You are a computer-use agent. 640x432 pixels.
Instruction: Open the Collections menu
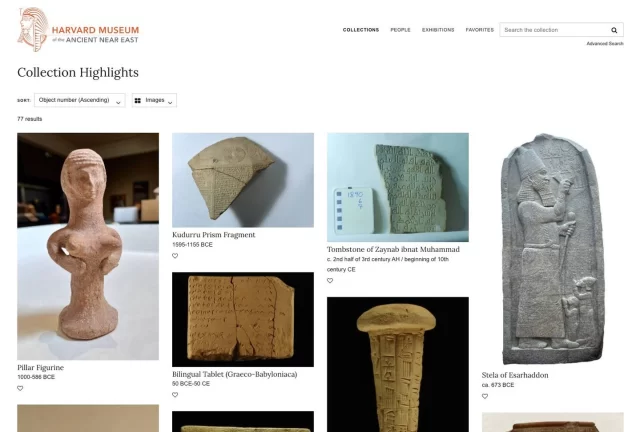[x=361, y=30]
